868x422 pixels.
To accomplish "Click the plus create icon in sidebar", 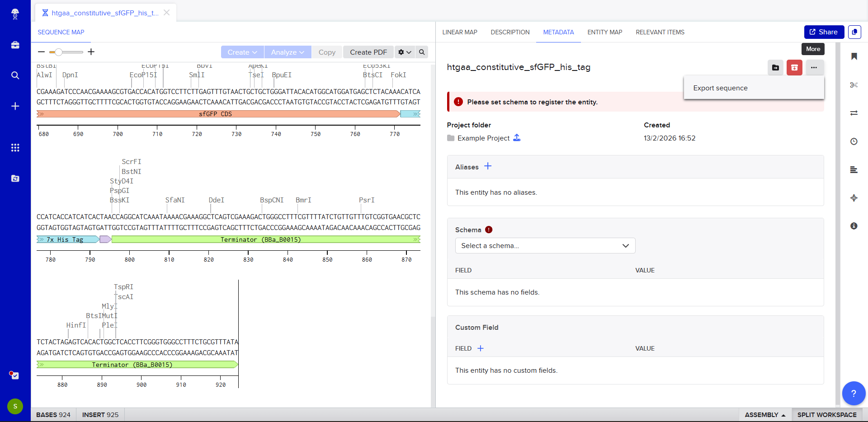I will point(15,106).
